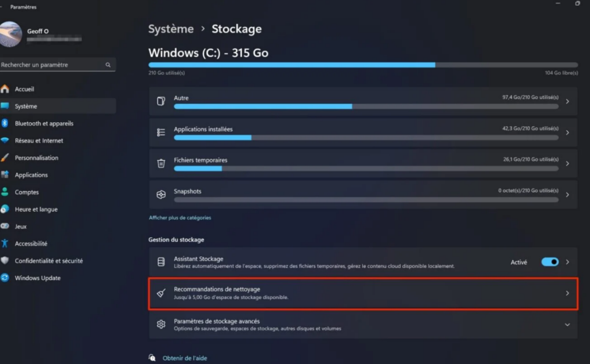Click the Confidentialité et sécurité shield icon
Screen dimensions: 590x364
coord(5,261)
